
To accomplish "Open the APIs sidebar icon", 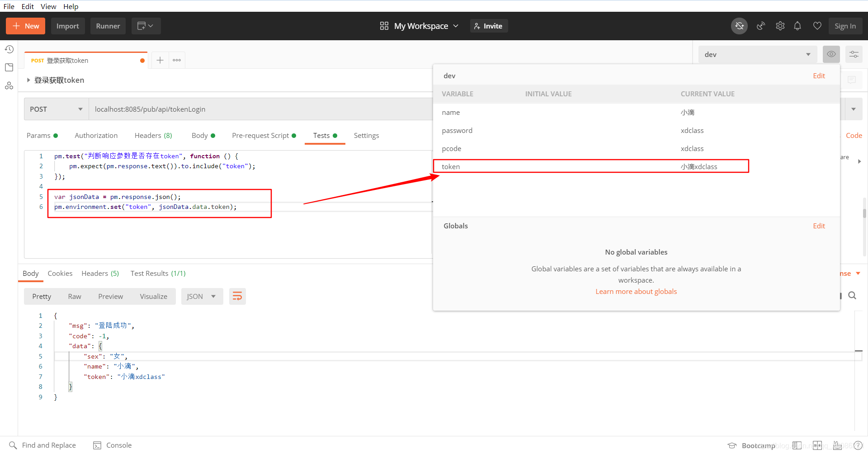I will pyautogui.click(x=9, y=85).
